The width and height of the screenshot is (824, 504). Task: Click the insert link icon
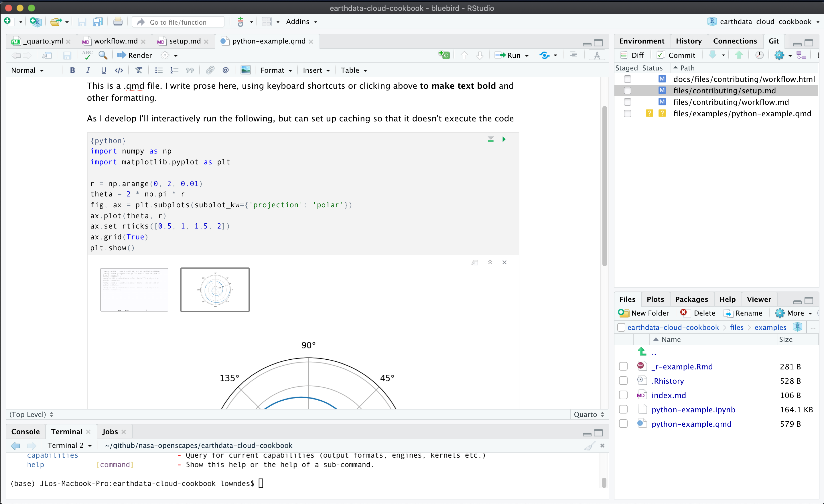tap(210, 70)
